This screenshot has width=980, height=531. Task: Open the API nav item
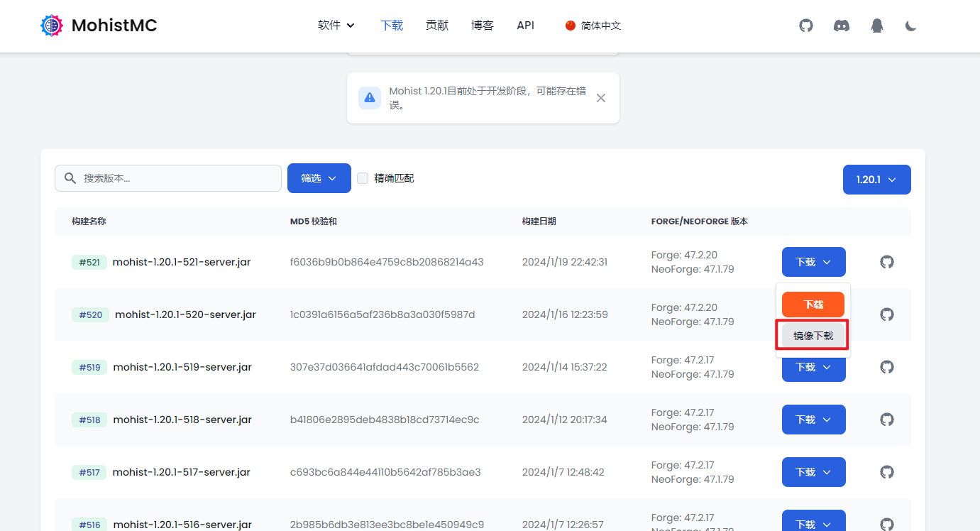(x=526, y=26)
